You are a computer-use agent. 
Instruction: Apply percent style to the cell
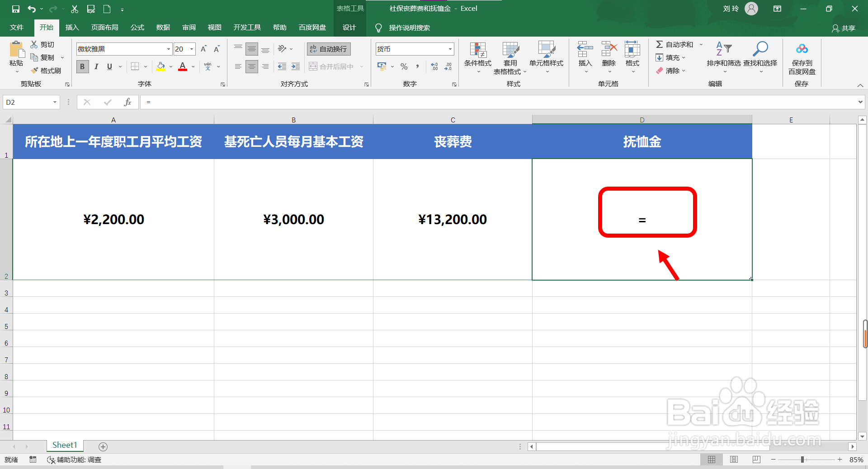tap(404, 66)
